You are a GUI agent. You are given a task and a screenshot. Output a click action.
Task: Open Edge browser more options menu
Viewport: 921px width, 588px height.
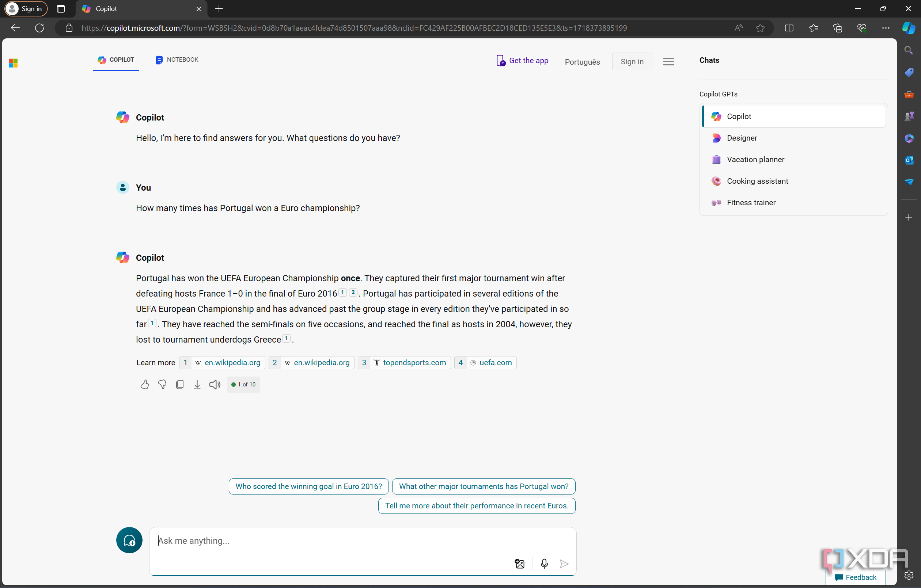tap(886, 27)
